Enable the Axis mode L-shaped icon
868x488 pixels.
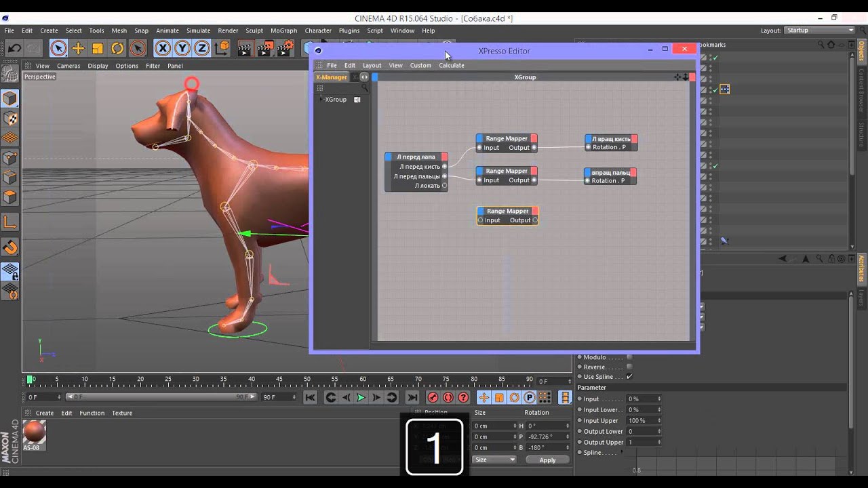tap(10, 222)
